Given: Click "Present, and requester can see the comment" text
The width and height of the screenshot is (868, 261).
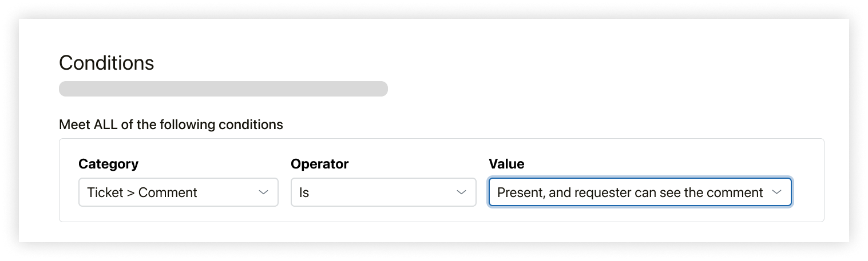Looking at the screenshot, I should click(629, 192).
